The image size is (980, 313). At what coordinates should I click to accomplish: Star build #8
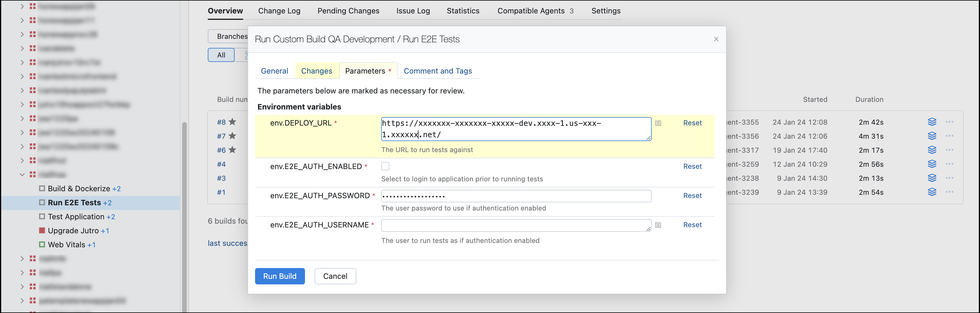coord(232,122)
